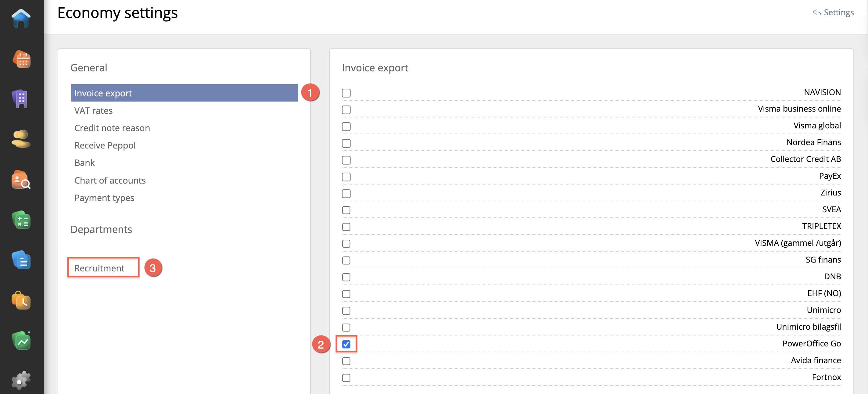Open the blue document sidebar icon
868x394 pixels.
coord(21,260)
